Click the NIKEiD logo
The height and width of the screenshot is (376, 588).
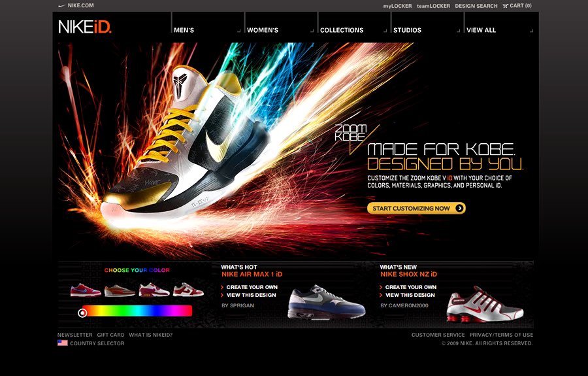pos(85,27)
